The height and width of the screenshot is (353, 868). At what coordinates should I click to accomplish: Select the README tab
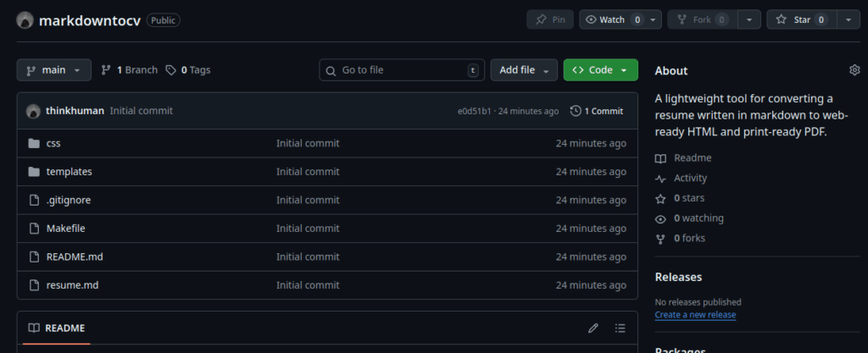click(x=57, y=328)
